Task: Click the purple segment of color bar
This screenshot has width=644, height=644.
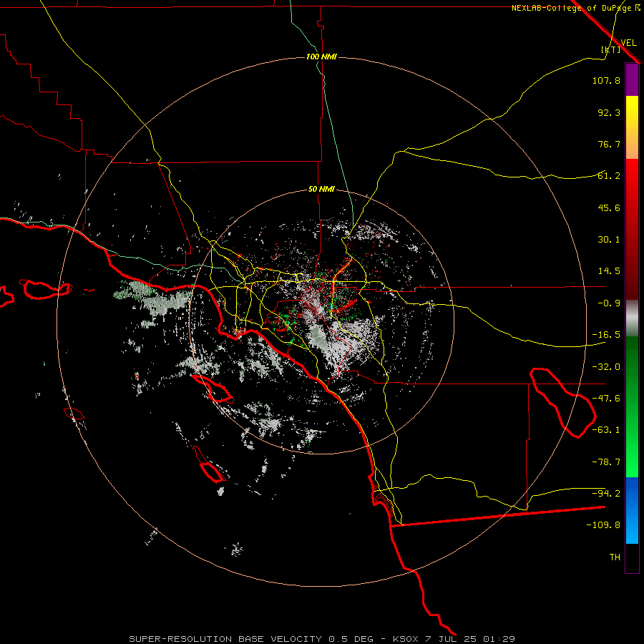Action: click(632, 79)
